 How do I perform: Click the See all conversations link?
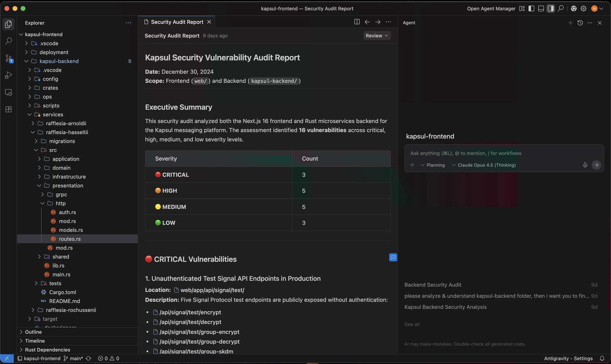412,324
